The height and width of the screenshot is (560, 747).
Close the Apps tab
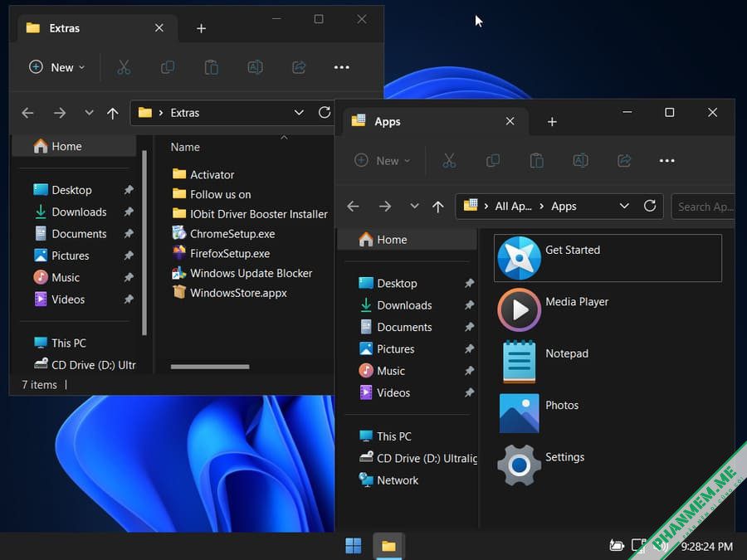click(510, 121)
